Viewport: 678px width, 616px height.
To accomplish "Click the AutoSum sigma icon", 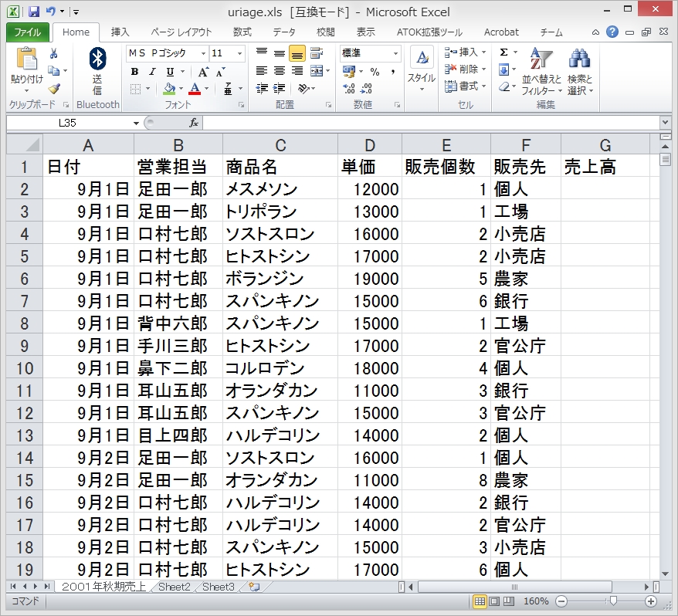I will pyautogui.click(x=503, y=52).
